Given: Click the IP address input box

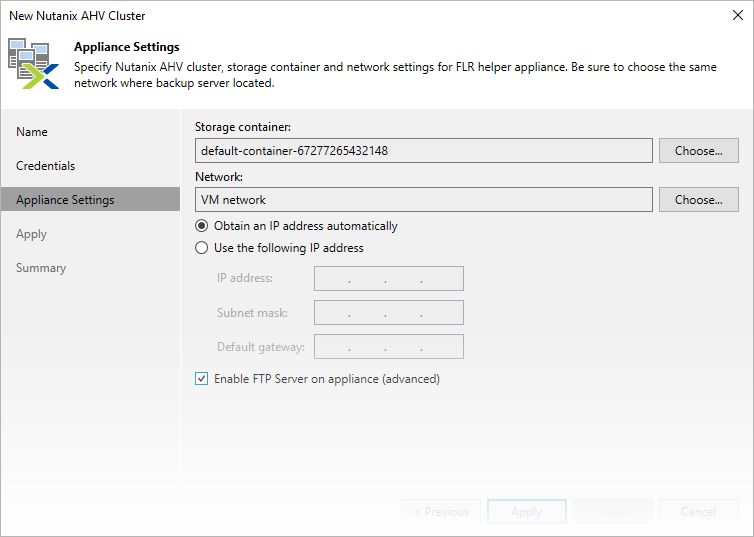Looking at the screenshot, I should (x=389, y=279).
